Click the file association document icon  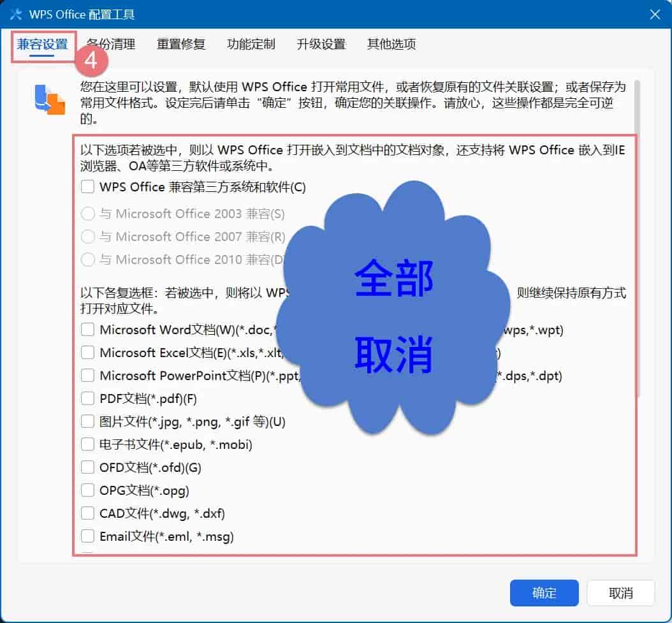point(50,99)
